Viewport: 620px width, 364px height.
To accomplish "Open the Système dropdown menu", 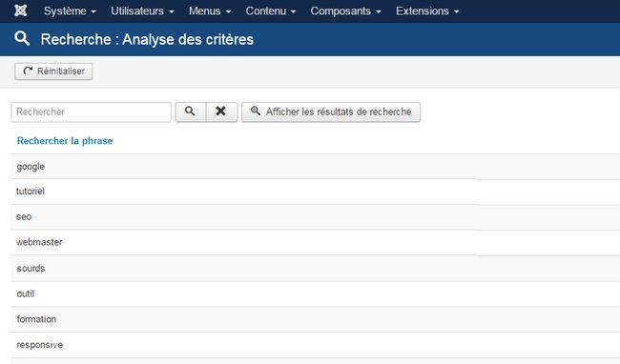I will coord(70,11).
